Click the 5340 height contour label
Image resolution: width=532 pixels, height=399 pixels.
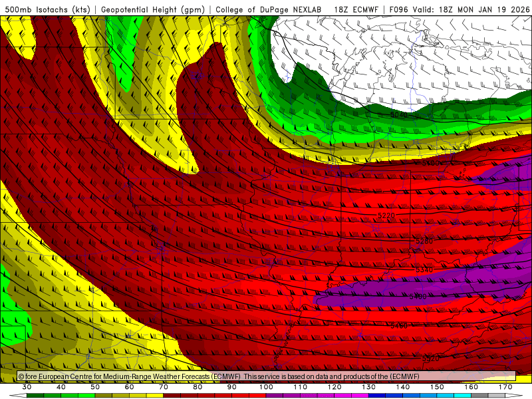click(x=424, y=270)
